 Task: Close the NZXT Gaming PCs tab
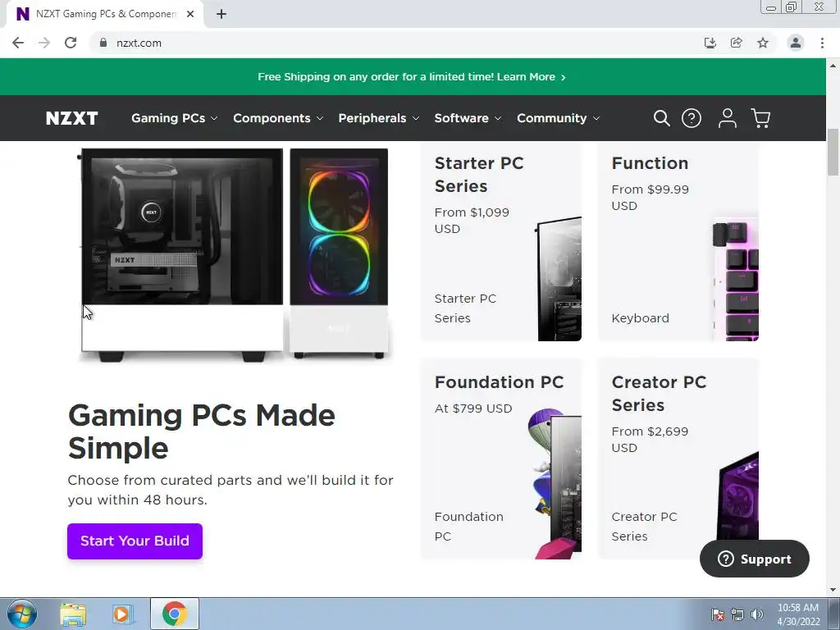190,15
